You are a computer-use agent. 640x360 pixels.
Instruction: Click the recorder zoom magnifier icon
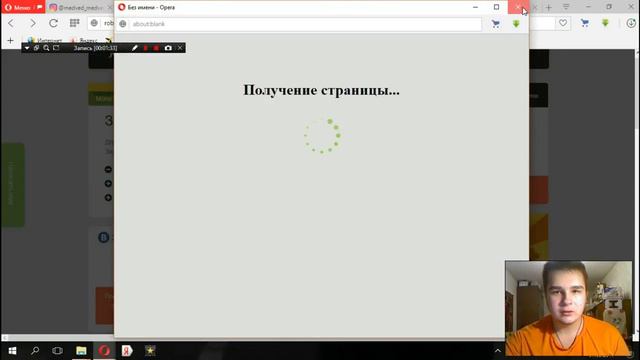point(46,48)
